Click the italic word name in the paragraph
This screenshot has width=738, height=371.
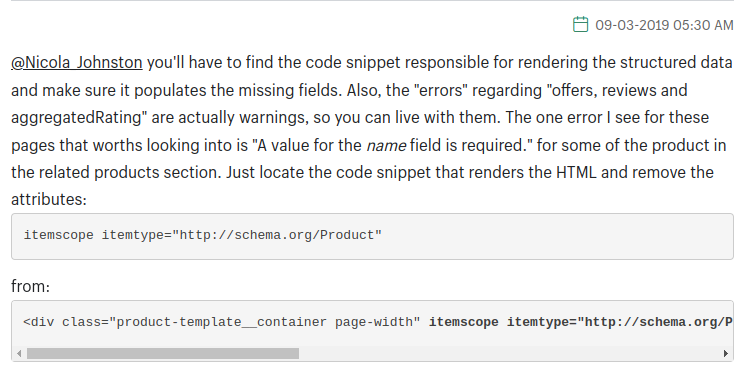[x=386, y=145]
